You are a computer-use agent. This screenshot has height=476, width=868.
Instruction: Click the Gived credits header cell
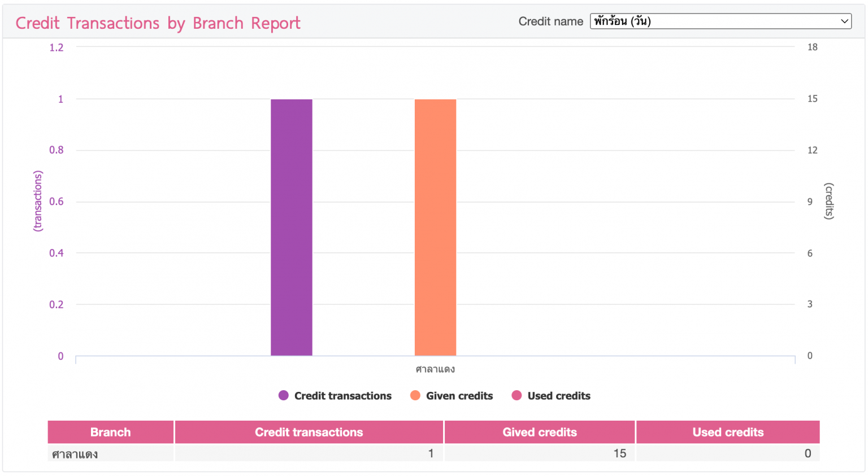click(539, 432)
